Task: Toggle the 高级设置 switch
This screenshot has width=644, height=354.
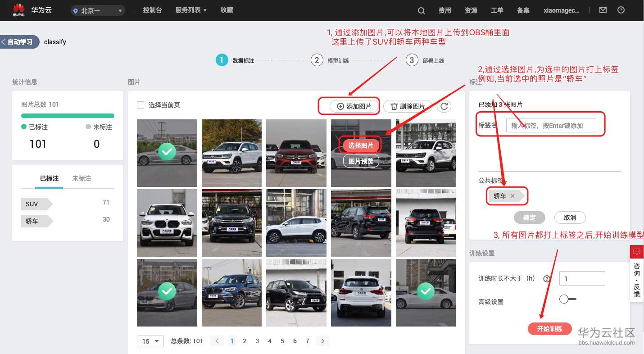Action: click(x=567, y=299)
